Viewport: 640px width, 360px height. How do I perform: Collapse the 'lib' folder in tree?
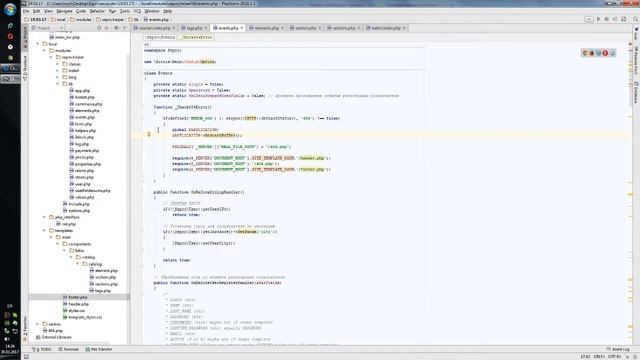click(x=58, y=84)
